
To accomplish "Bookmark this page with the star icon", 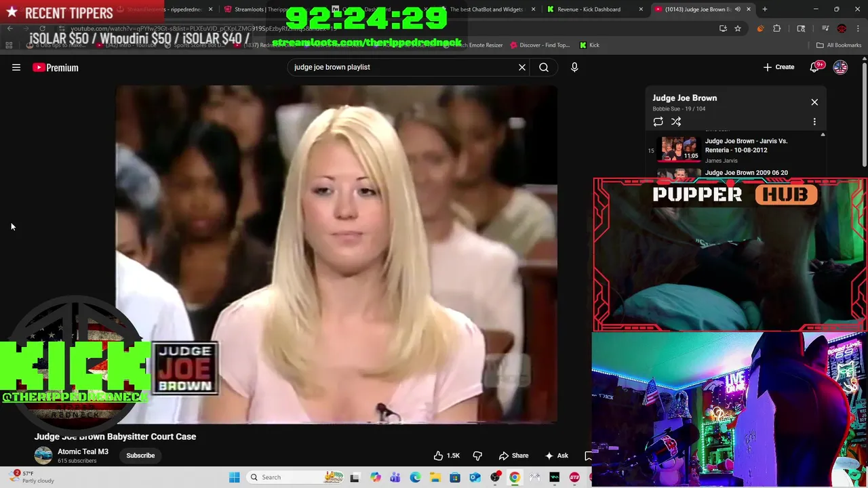I will coord(738,28).
